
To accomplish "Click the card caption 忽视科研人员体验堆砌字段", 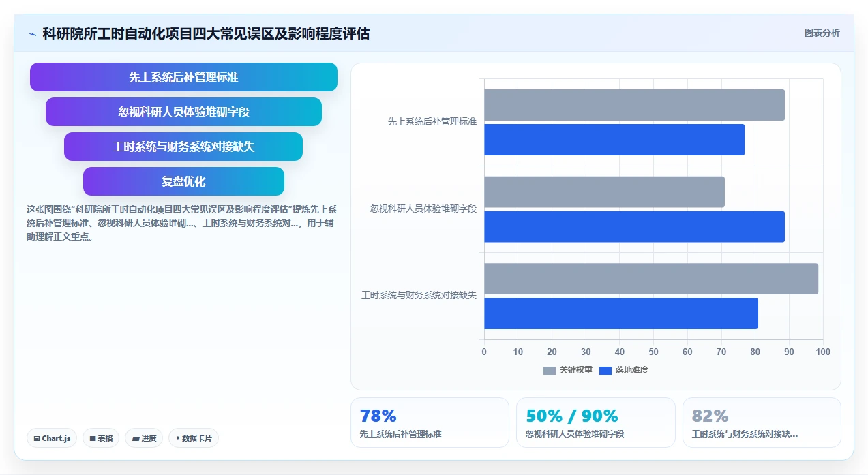I will click(x=575, y=433).
